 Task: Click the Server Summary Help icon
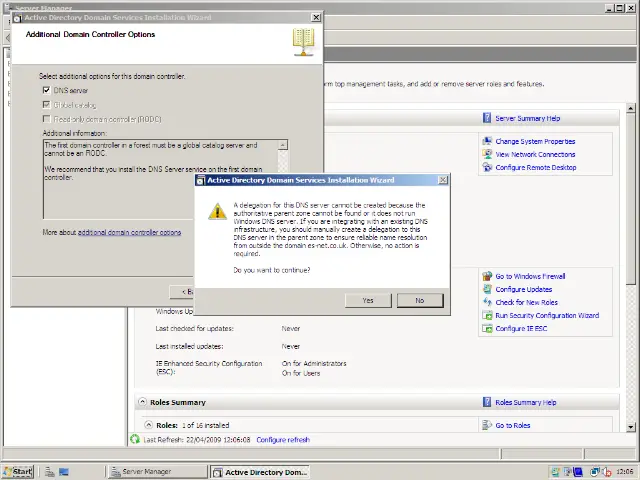coord(487,118)
